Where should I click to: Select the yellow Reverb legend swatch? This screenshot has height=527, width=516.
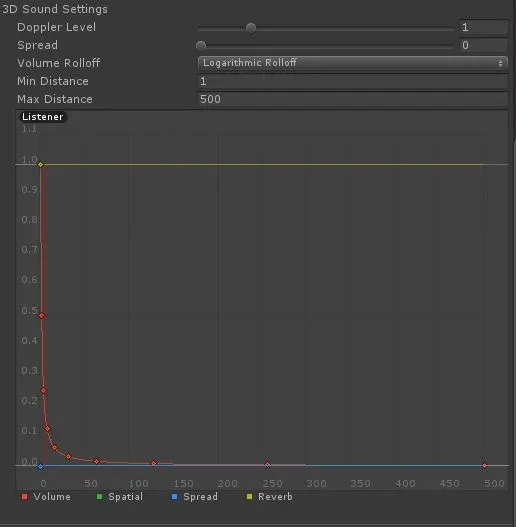(249, 497)
